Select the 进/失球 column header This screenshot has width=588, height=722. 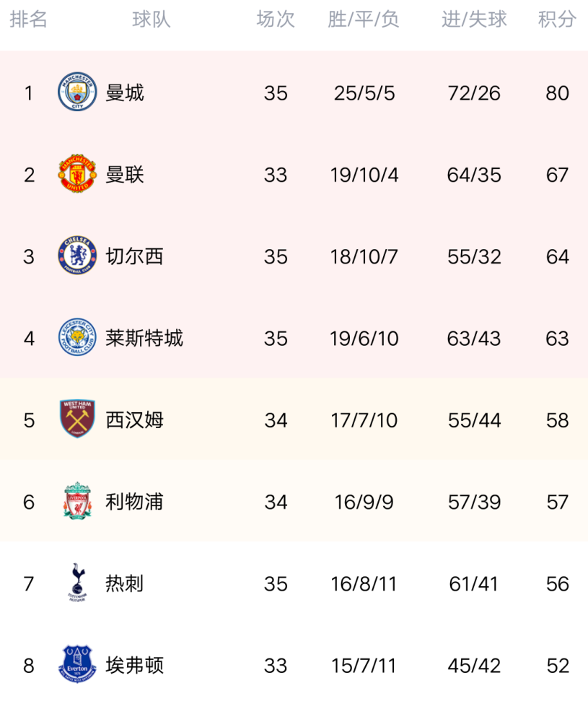tap(474, 19)
